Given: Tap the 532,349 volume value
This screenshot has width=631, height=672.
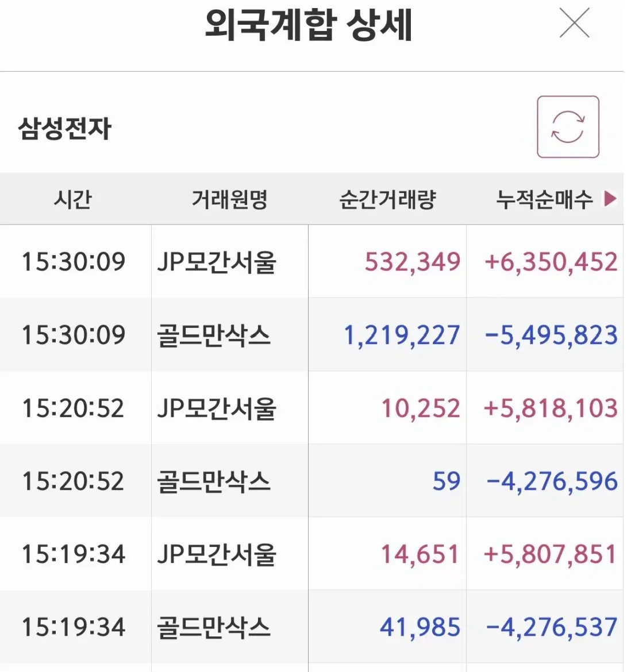Looking at the screenshot, I should (413, 262).
